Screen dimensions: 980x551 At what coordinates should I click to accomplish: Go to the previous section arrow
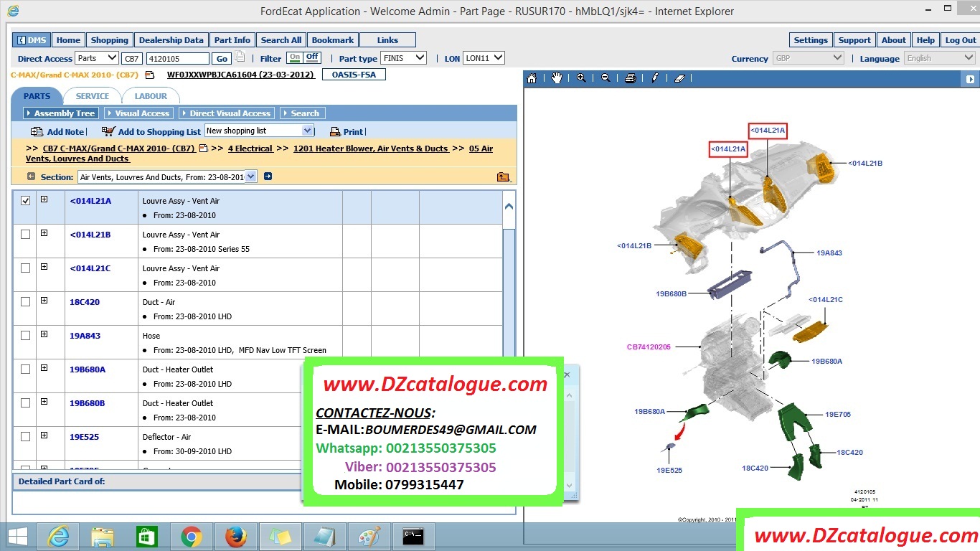click(31, 176)
